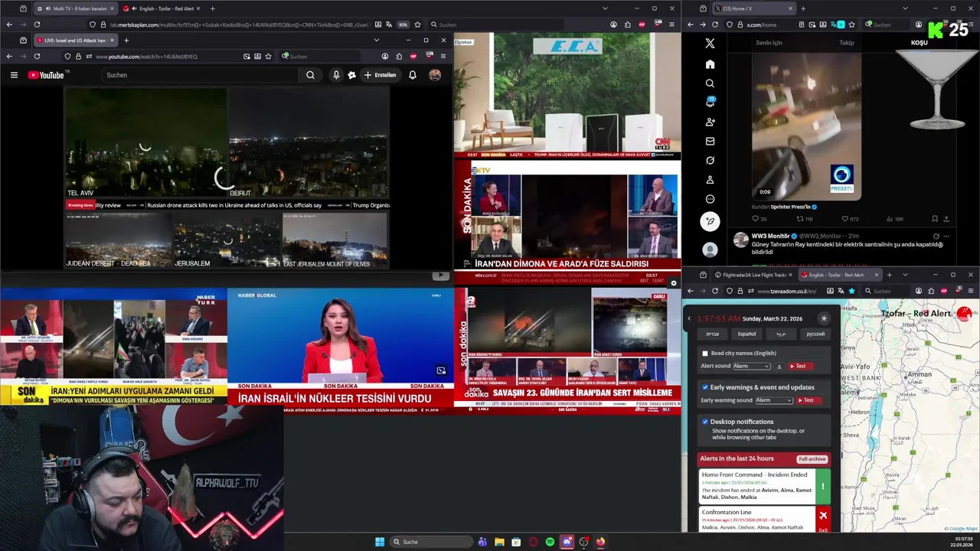980x551 pixels.
Task: Click the YouTube logo
Action: (47, 75)
